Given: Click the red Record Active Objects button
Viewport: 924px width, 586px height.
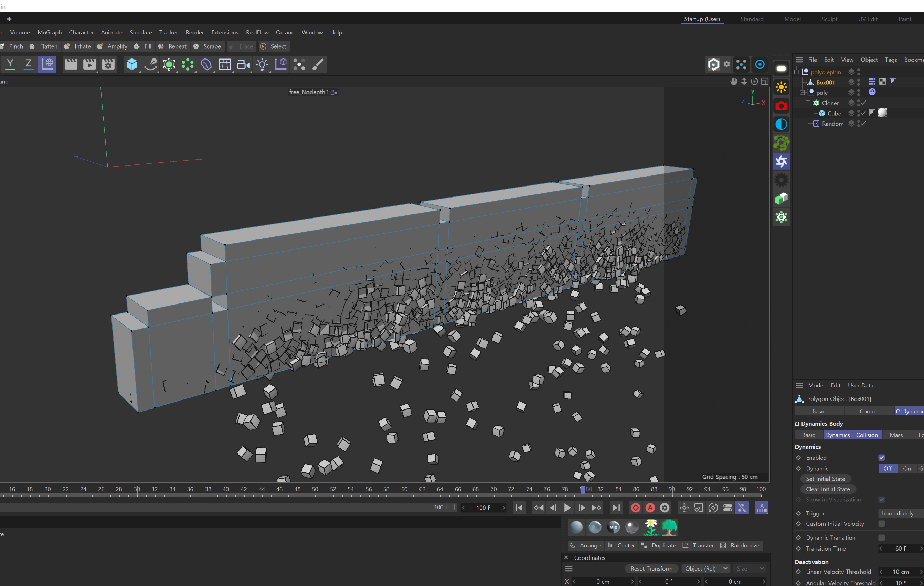Looking at the screenshot, I should click(x=636, y=508).
